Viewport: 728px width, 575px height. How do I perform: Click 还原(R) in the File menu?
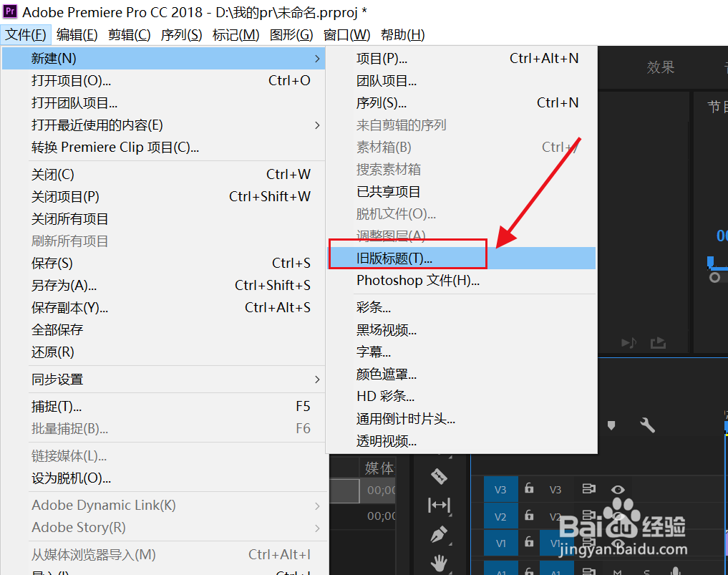163,352
